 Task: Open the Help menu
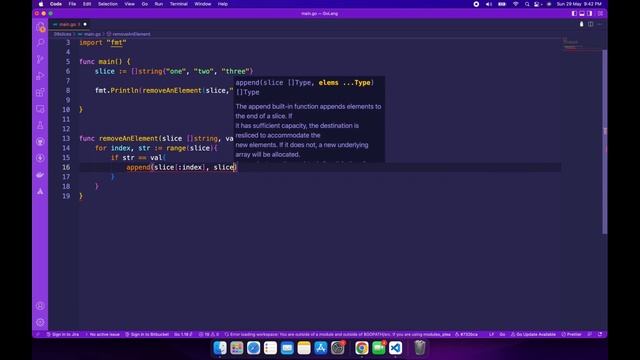223,4
